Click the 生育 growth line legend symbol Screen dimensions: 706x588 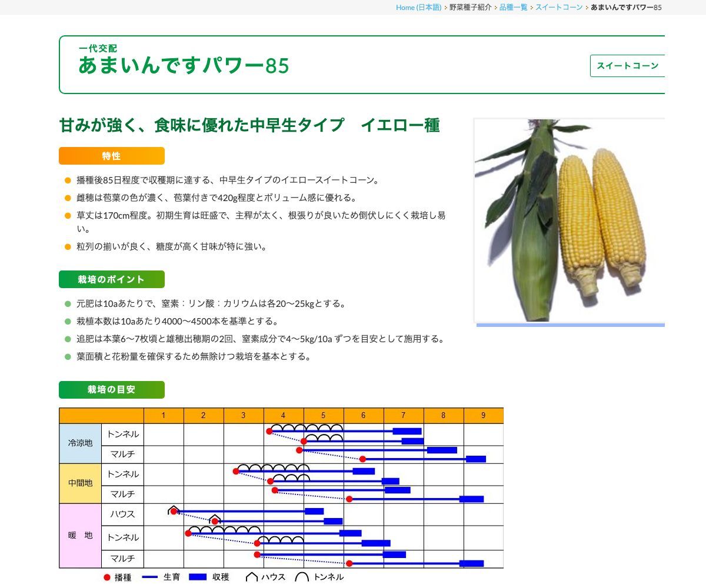tap(148, 577)
